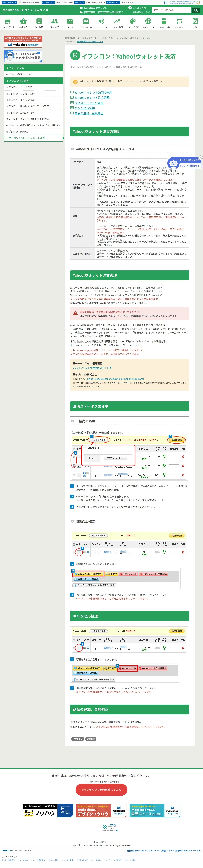
Task: Select イプシロン：カード決済 in sidebar
Action: pos(34,87)
